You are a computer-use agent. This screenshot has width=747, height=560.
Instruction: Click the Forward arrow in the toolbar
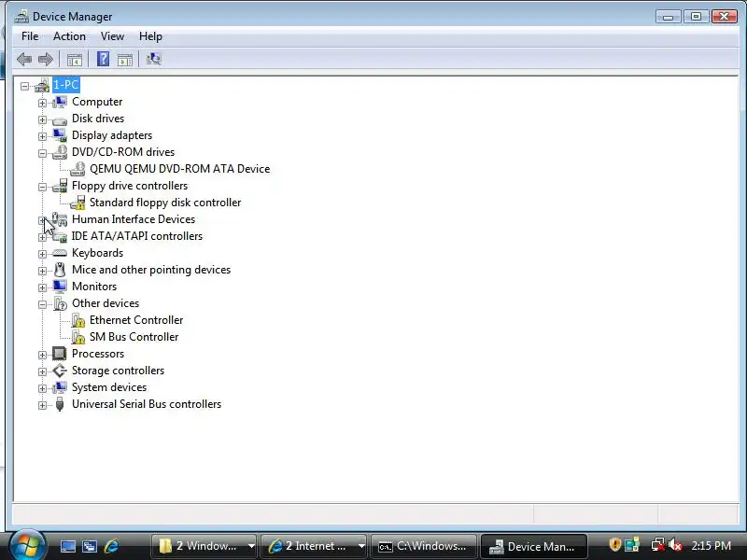(45, 60)
